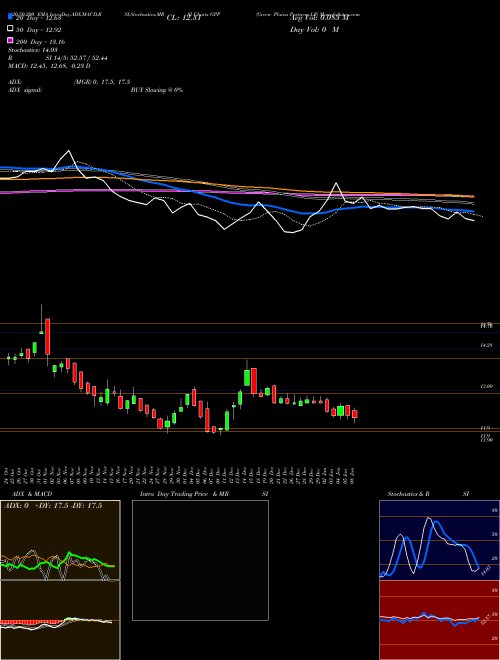Click the ADX indicator chart thumbnail
Viewport: 500px width, 660px height.
point(60,540)
